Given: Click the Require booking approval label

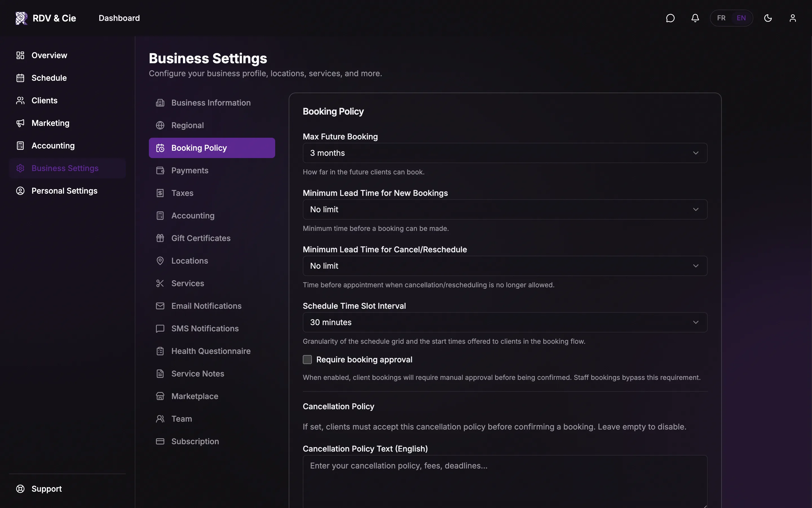Looking at the screenshot, I should tap(364, 360).
